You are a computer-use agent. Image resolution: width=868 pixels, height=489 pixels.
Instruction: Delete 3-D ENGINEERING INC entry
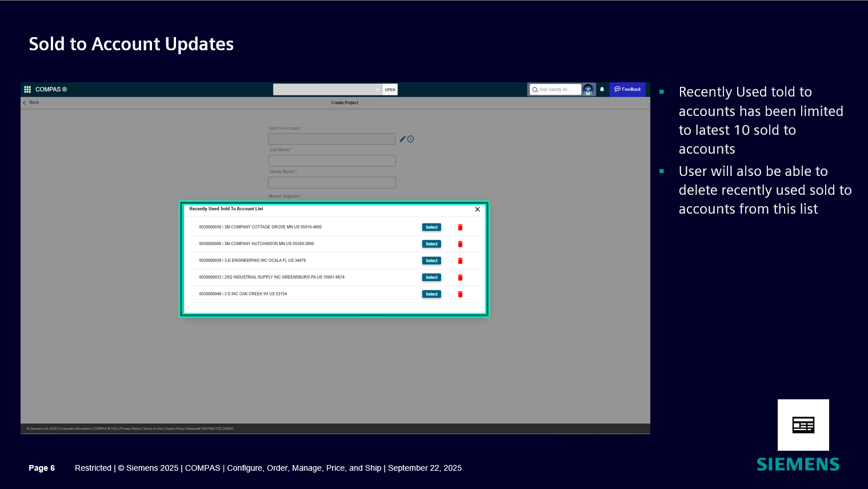click(460, 260)
